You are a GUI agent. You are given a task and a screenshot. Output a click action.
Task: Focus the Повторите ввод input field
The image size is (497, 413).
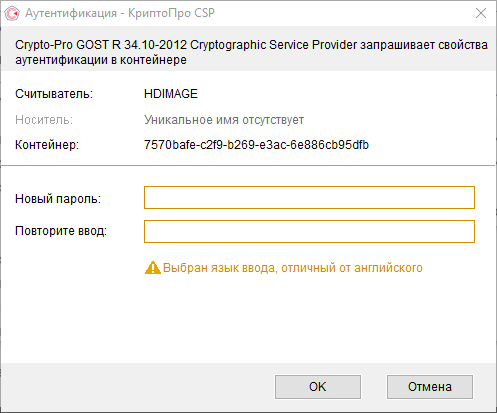tap(309, 231)
